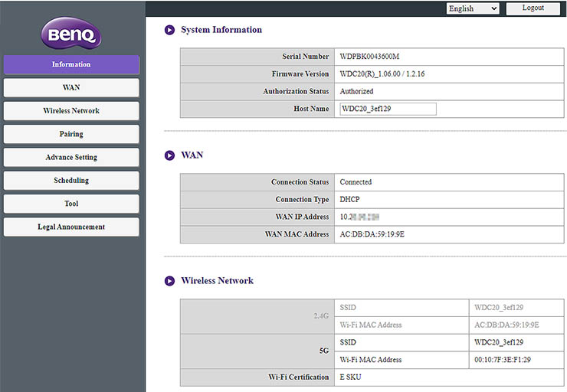Click the Serial Number value WDPBK0043600M
The width and height of the screenshot is (567, 392).
[369, 57]
